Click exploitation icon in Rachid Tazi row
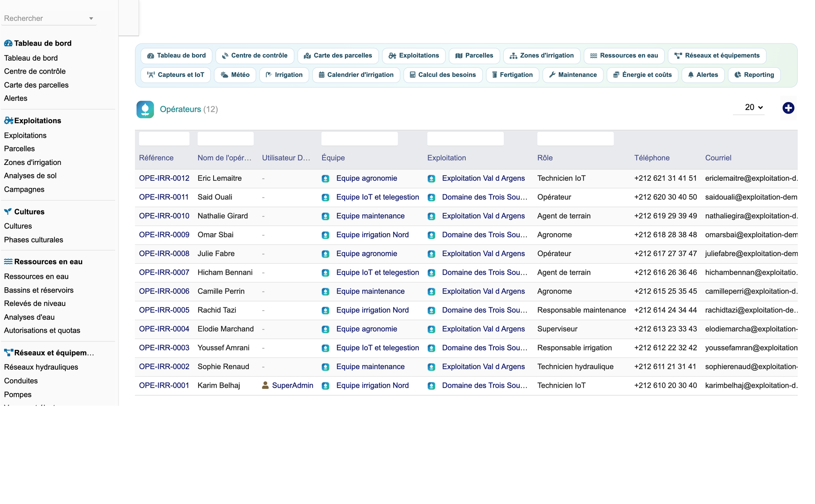815x504 pixels. pyautogui.click(x=431, y=311)
